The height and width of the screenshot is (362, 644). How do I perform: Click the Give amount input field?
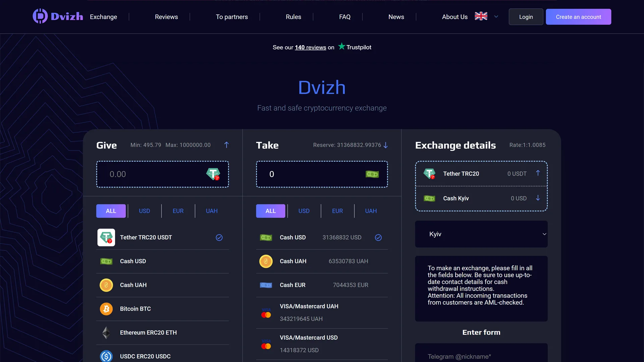point(163,174)
